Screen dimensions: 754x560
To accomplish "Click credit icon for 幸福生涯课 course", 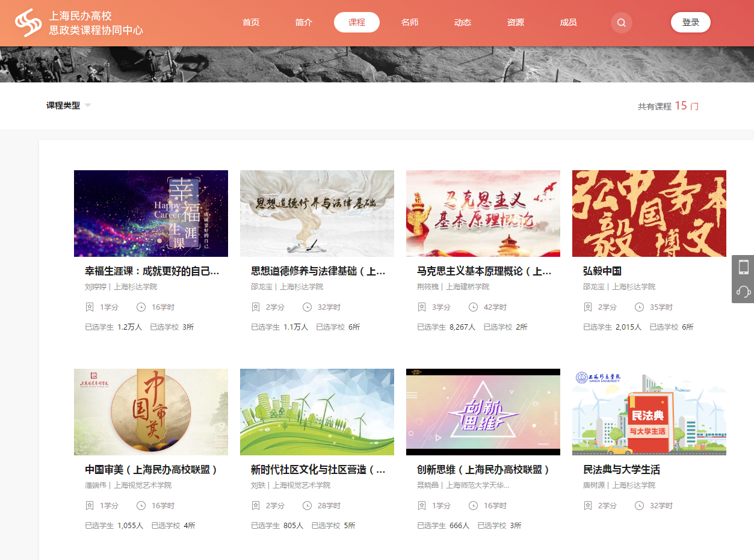I will (90, 307).
